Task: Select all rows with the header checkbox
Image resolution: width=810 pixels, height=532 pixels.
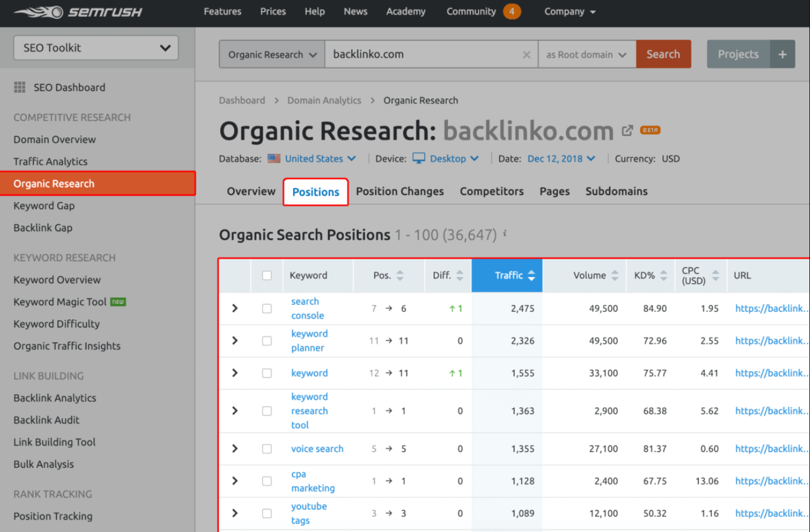Action: [267, 275]
